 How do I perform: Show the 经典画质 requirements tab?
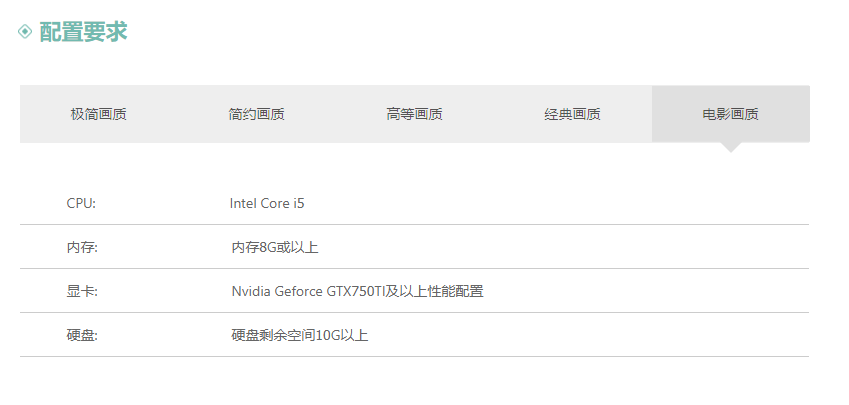click(x=572, y=114)
